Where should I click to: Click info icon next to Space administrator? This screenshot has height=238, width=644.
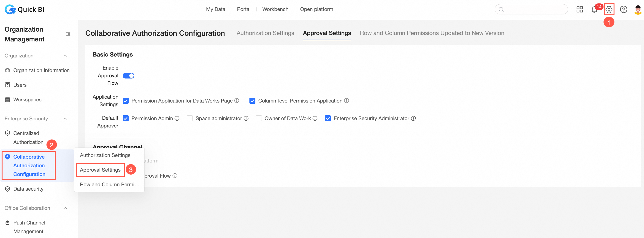[246, 118]
